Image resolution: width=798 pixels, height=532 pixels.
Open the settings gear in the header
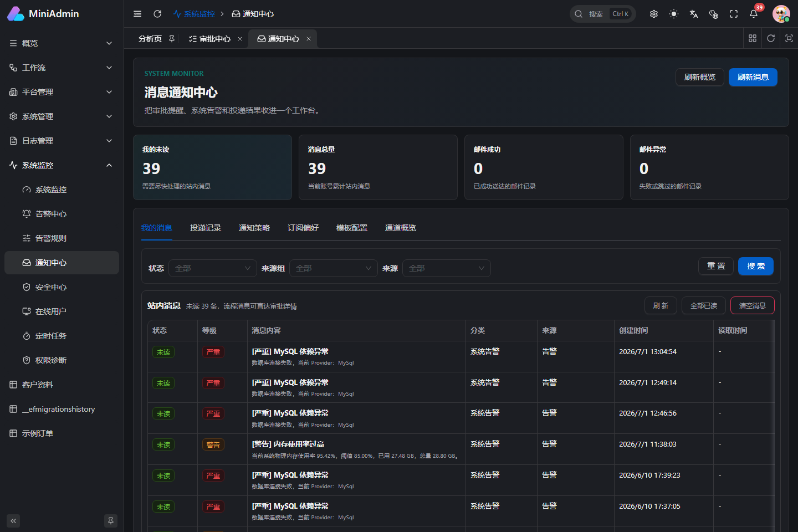(654, 14)
